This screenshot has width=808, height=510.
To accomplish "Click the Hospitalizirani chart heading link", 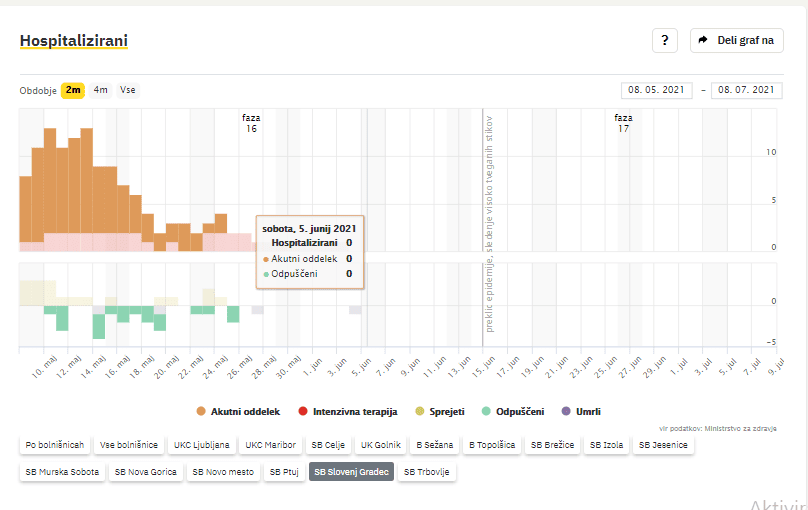I will point(73,41).
